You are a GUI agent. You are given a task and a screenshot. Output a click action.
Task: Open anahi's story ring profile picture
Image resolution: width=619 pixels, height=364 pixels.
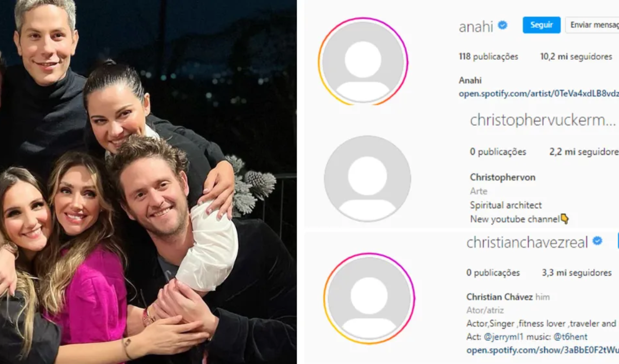pos(363,61)
